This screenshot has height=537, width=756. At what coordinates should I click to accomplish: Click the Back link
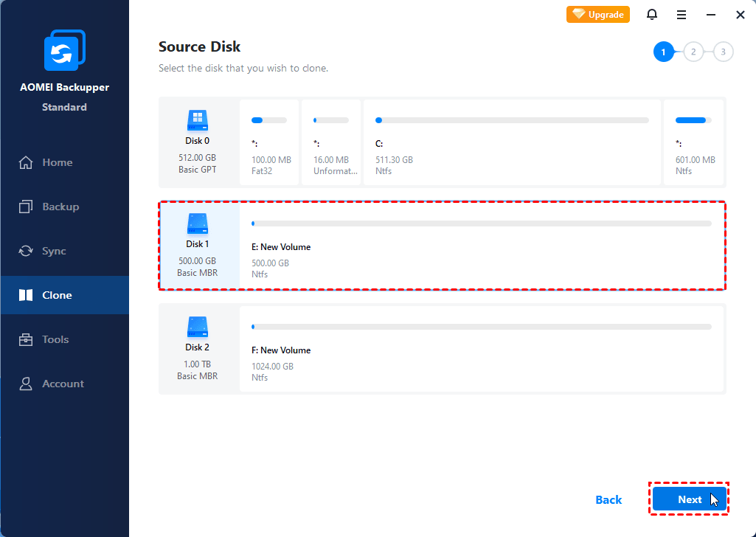[608, 499]
